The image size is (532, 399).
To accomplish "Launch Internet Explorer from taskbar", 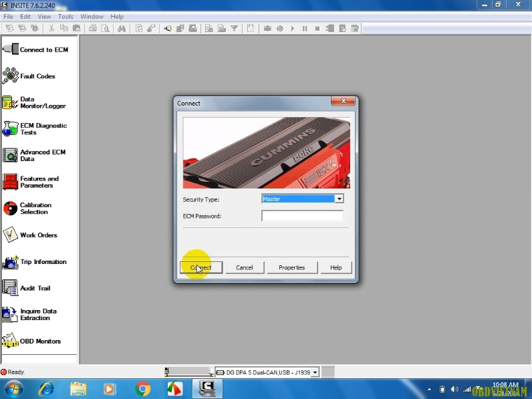I will coord(46,389).
